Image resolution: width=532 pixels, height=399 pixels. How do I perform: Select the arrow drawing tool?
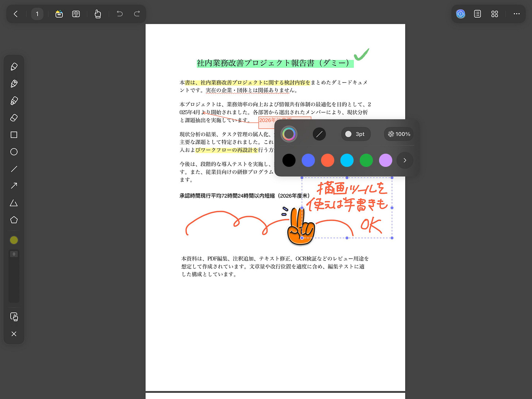pos(14,186)
